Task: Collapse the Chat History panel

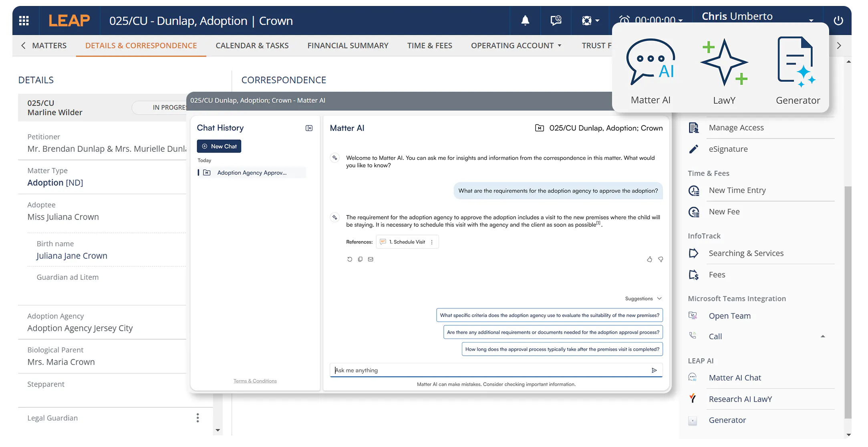Action: [309, 128]
